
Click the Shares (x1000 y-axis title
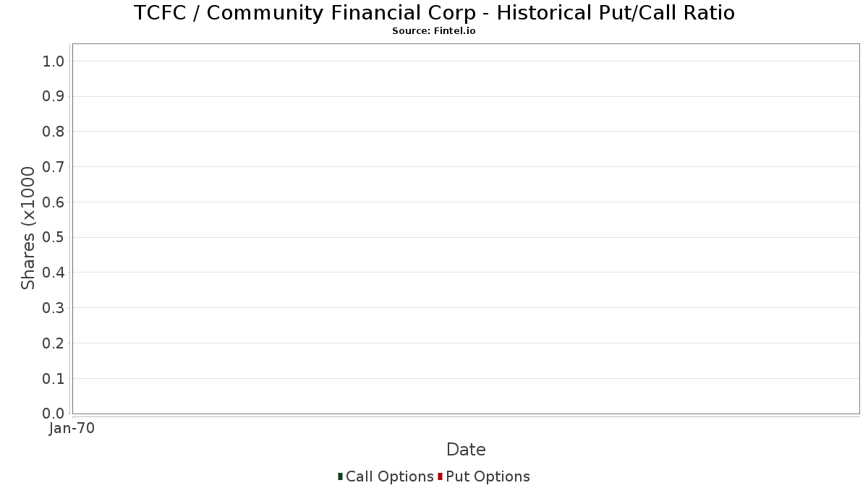[x=28, y=228]
